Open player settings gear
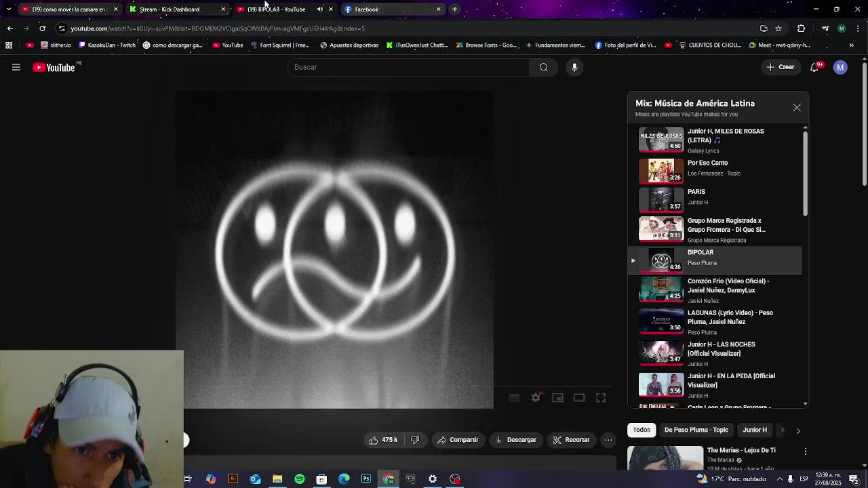Screen dimensions: 868x488 coord(536,398)
